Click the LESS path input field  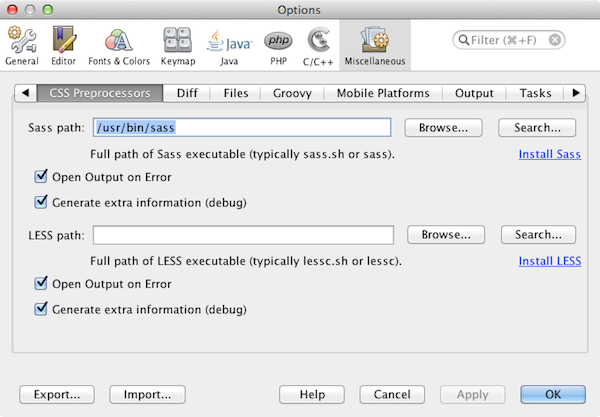tap(245, 235)
